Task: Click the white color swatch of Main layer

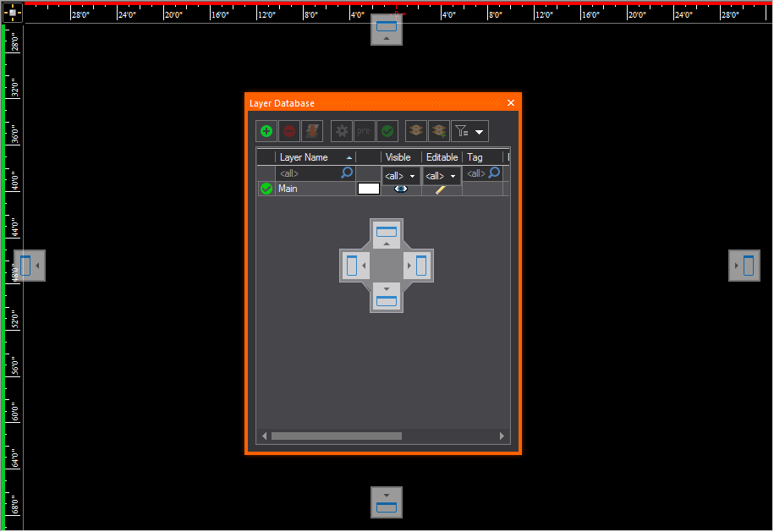Action: (369, 189)
